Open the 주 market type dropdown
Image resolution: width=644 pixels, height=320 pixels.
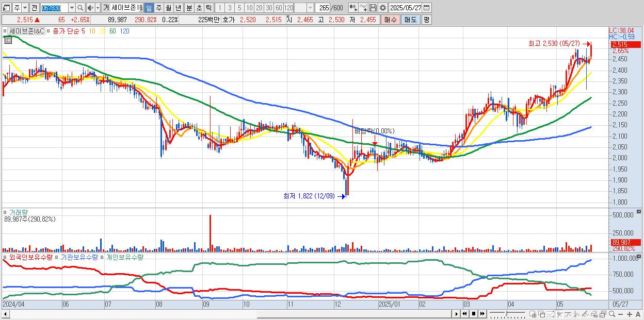click(25, 8)
